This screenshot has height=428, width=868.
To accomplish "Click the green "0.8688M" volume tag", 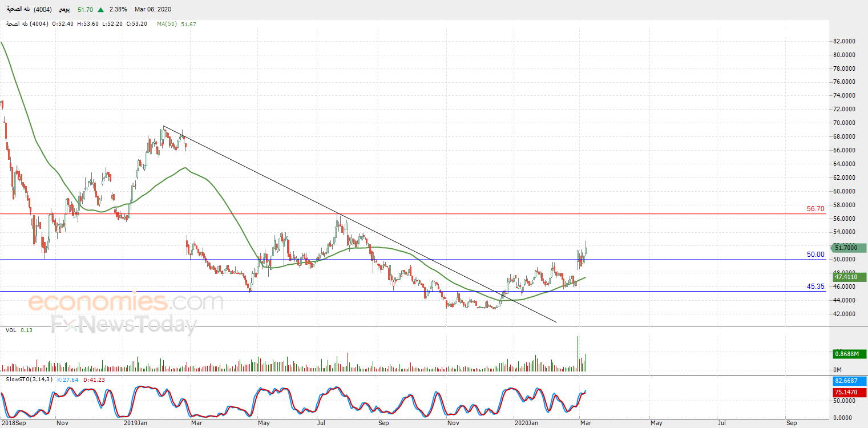I will pos(849,354).
